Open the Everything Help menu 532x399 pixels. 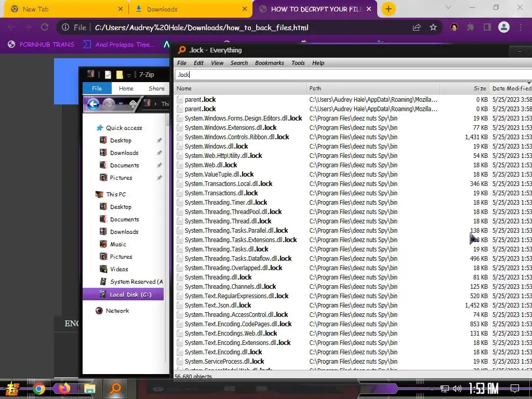(318, 63)
